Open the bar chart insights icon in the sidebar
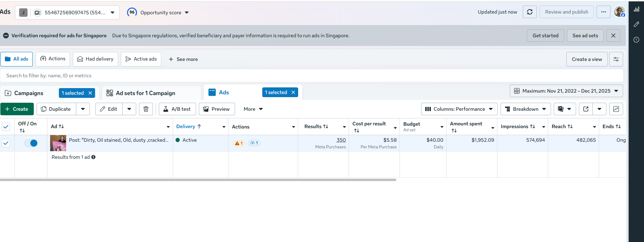This screenshot has height=242, width=644. 636,9
